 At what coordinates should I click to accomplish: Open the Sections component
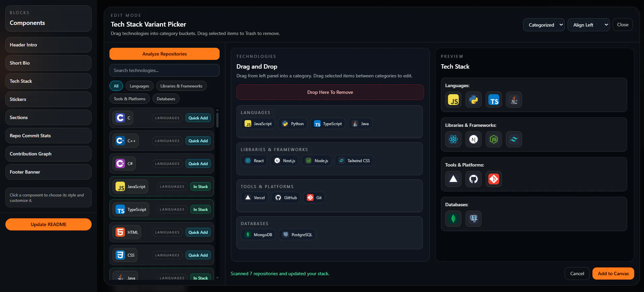point(49,117)
